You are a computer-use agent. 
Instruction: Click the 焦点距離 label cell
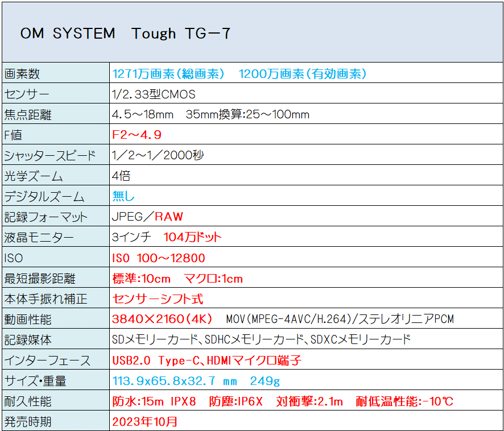(56, 114)
